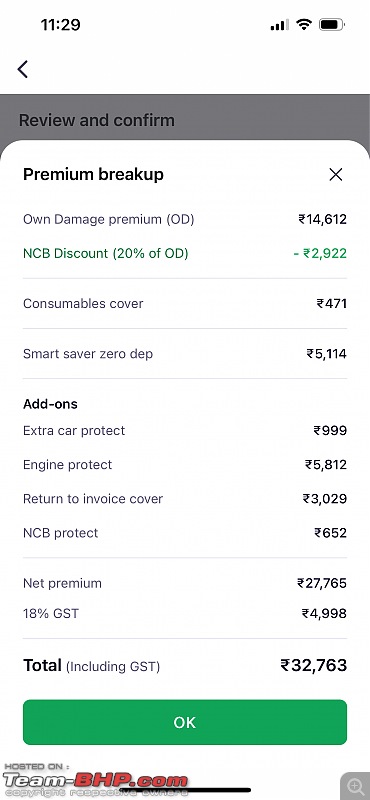The width and height of the screenshot is (370, 800).
Task: Tap the Return to invoice cover row
Action: pos(185,498)
